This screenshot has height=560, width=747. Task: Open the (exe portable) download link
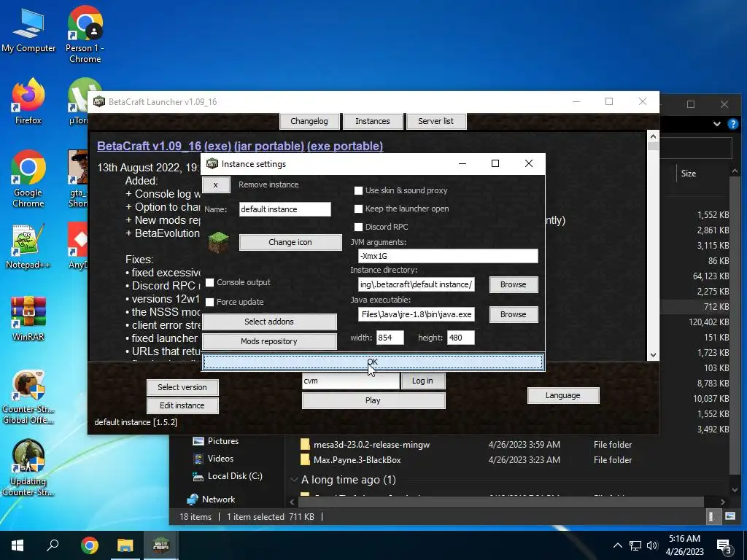tap(345, 146)
